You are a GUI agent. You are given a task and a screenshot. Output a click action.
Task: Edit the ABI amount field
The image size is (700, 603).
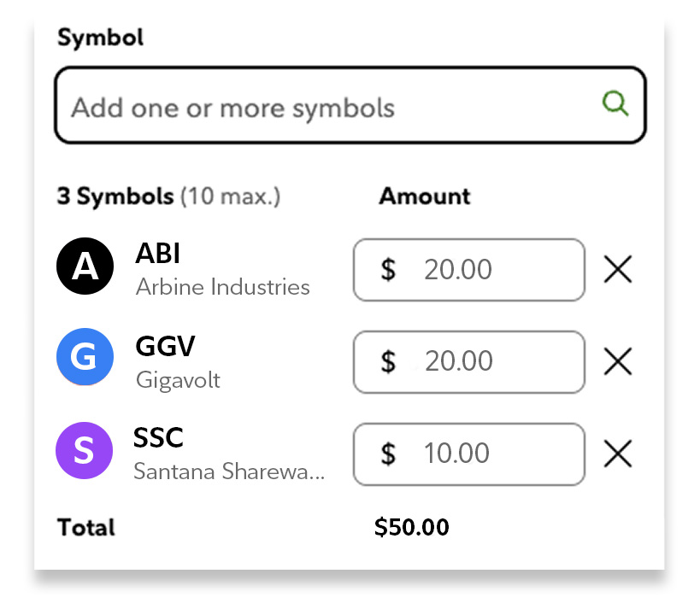[468, 270]
